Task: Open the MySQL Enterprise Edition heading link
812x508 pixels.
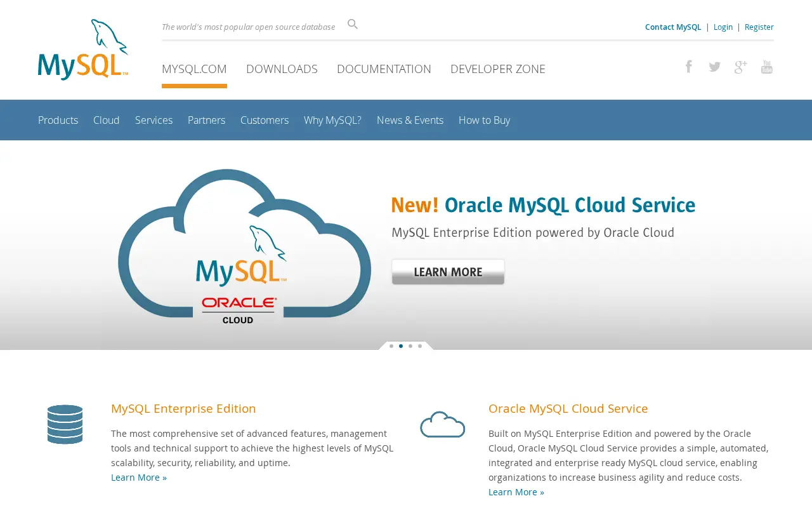Action: tap(183, 408)
